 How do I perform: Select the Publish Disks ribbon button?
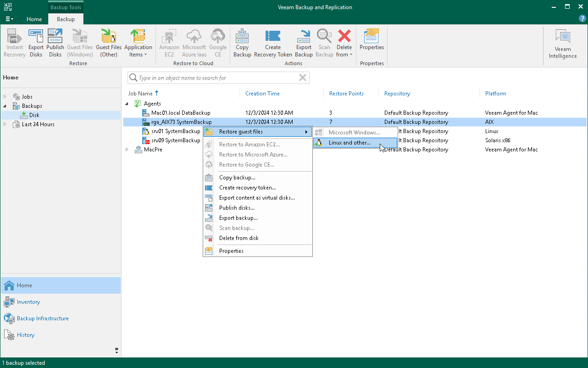coord(55,43)
